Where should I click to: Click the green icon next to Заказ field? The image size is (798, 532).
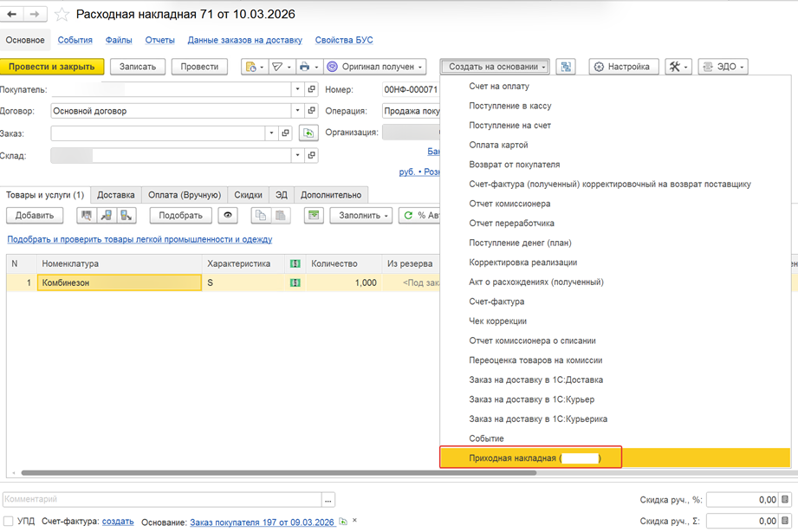308,133
